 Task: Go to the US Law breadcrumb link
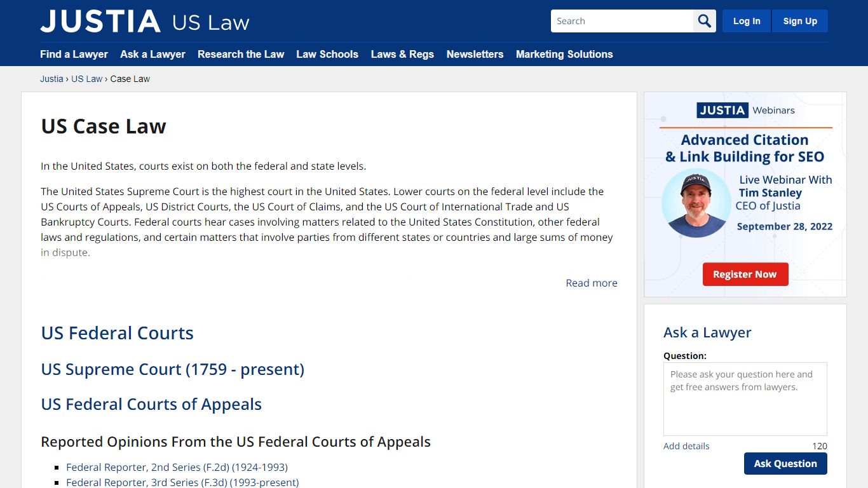click(x=86, y=79)
